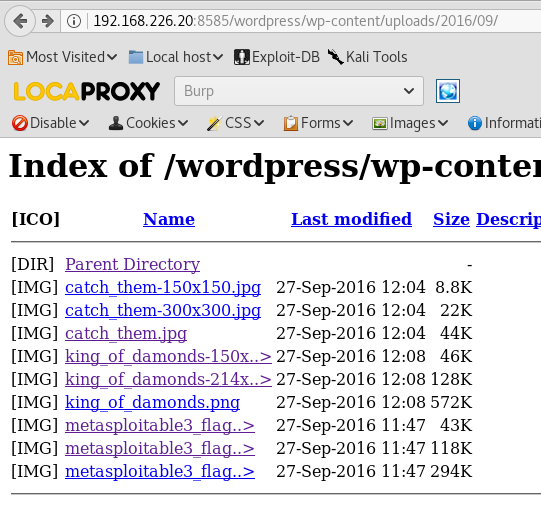Click the browser forward arrow button
The width and height of the screenshot is (541, 523).
coord(48,21)
